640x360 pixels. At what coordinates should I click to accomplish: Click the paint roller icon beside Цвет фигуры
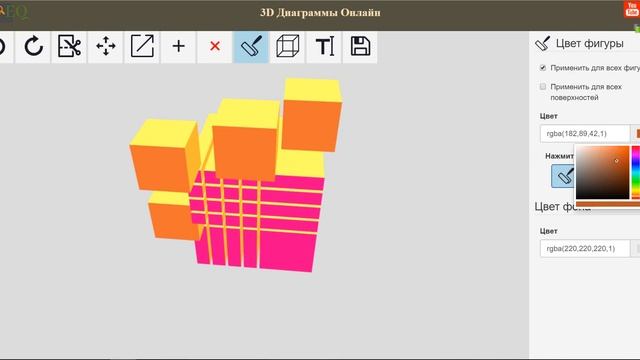coord(542,43)
